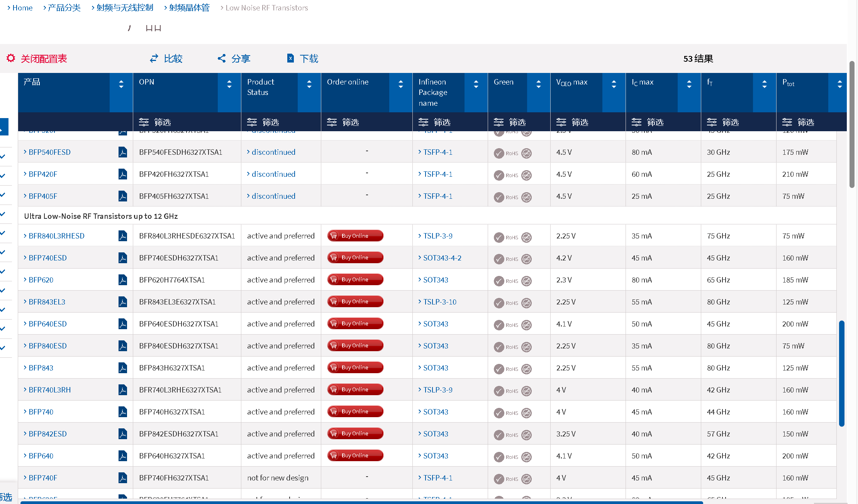Click the compare arrows icon 比较
This screenshot has height=504, width=858.
(154, 58)
